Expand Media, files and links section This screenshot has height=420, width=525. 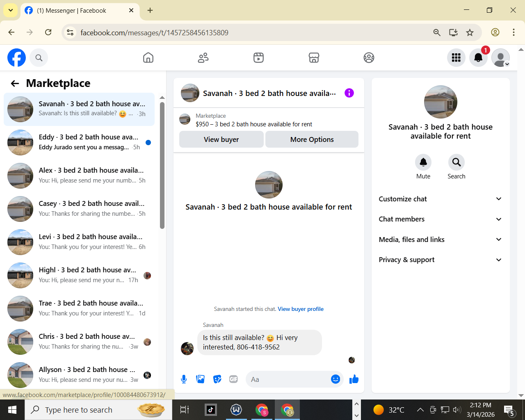pos(441,240)
